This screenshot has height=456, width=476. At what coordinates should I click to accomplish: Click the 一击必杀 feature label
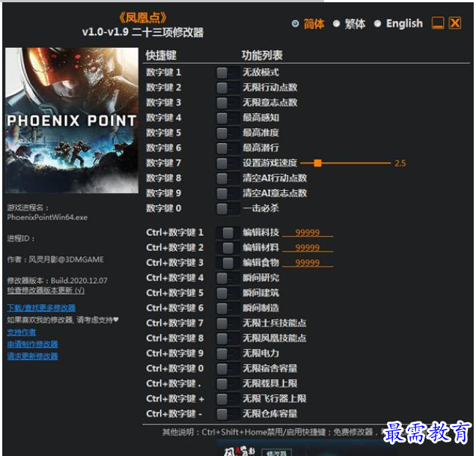[260, 208]
